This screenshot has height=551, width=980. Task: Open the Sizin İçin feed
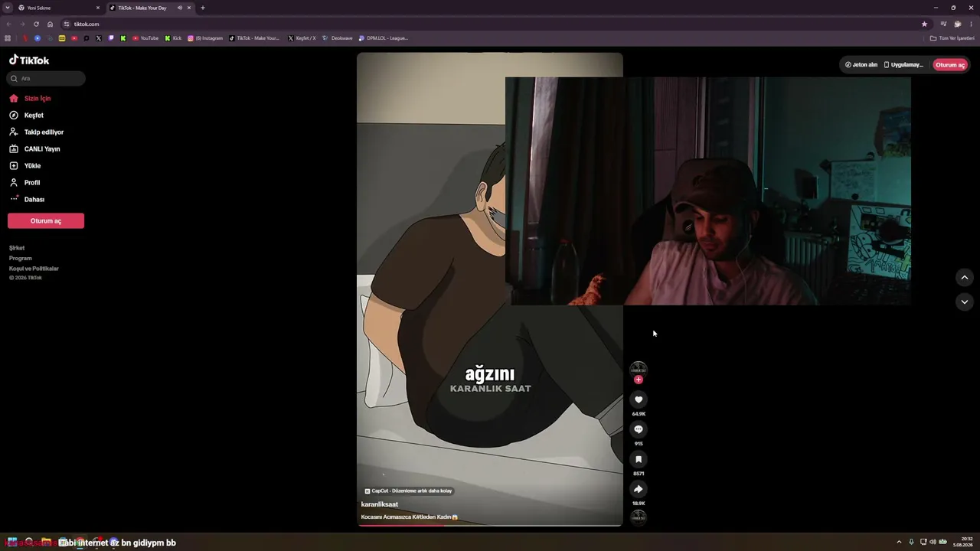click(31, 99)
